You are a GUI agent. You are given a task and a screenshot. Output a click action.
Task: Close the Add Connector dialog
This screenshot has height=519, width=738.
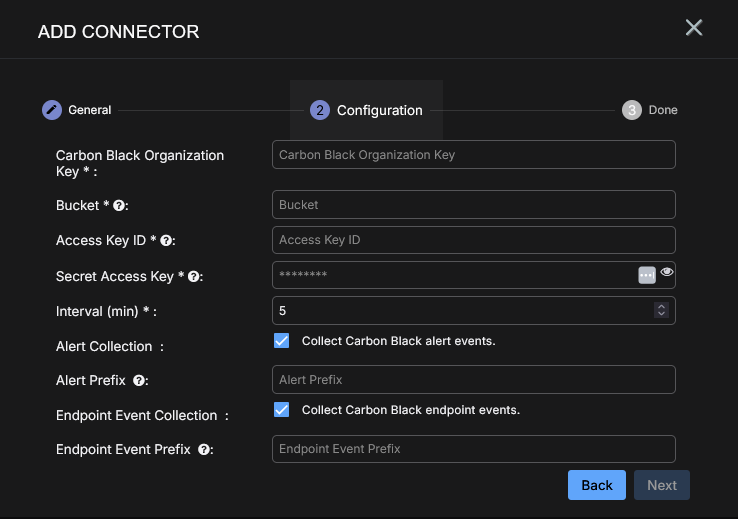pyautogui.click(x=694, y=27)
